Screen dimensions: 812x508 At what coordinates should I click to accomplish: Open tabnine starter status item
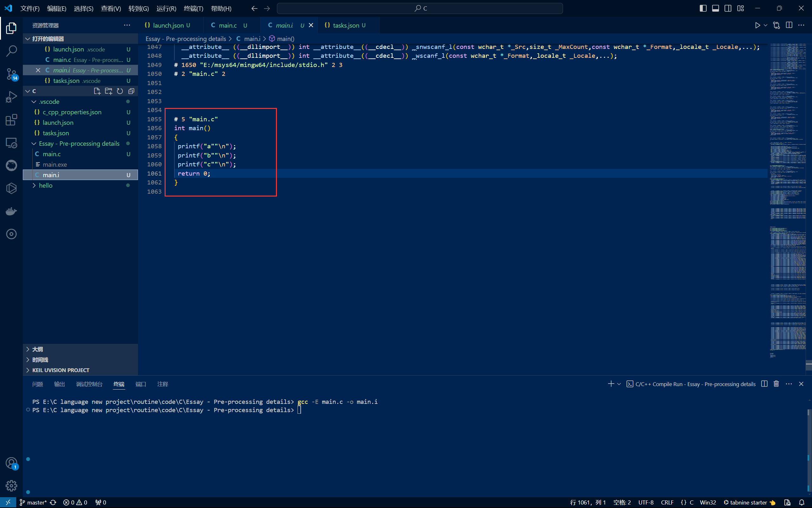click(x=749, y=502)
